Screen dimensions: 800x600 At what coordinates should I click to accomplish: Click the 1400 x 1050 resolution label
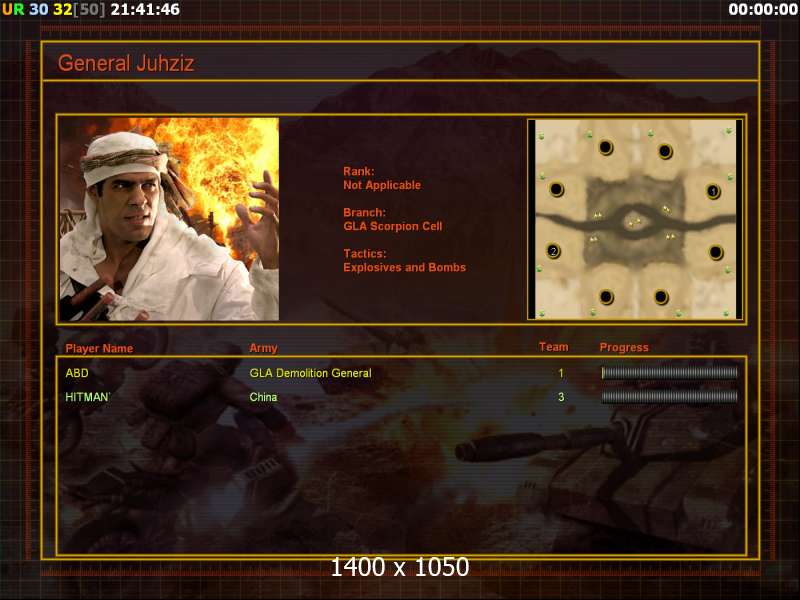point(400,567)
